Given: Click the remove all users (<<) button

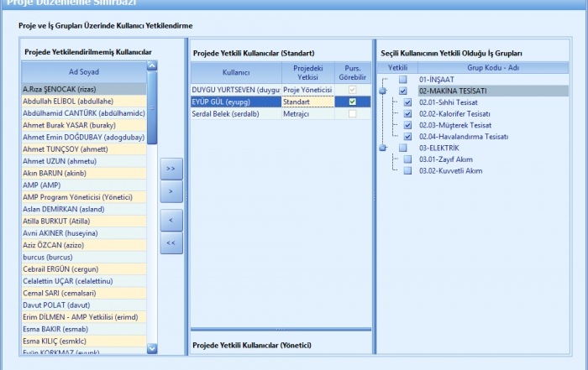Looking at the screenshot, I should pos(171,245).
